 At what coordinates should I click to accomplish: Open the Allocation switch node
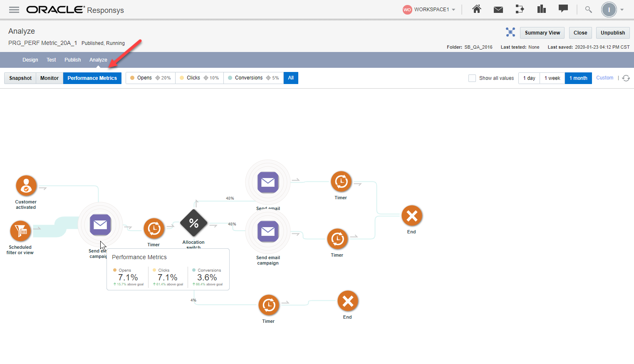tap(193, 223)
